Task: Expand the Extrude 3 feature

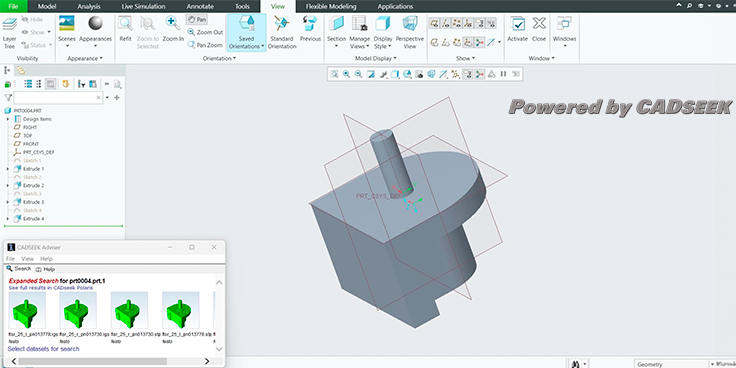Action: point(8,202)
